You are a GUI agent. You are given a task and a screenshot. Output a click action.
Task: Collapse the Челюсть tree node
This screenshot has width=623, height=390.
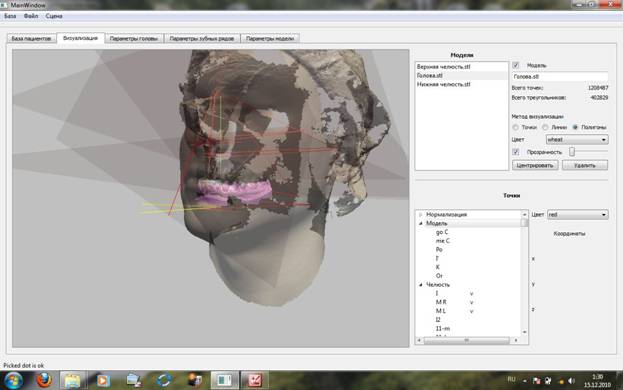420,285
